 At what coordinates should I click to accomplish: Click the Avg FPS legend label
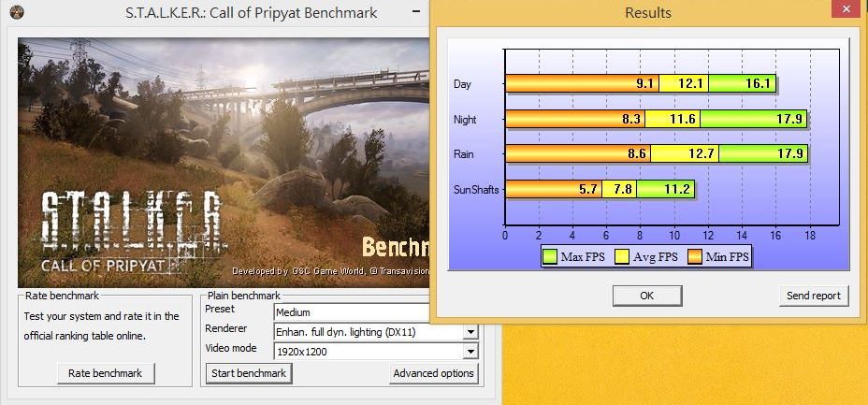(x=655, y=256)
